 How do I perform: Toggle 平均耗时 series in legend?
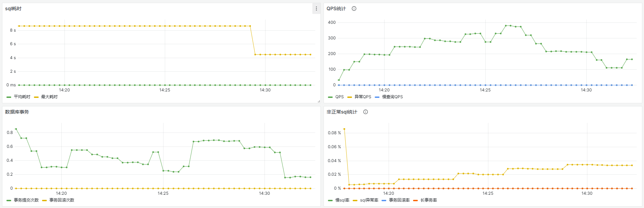pyautogui.click(x=22, y=97)
